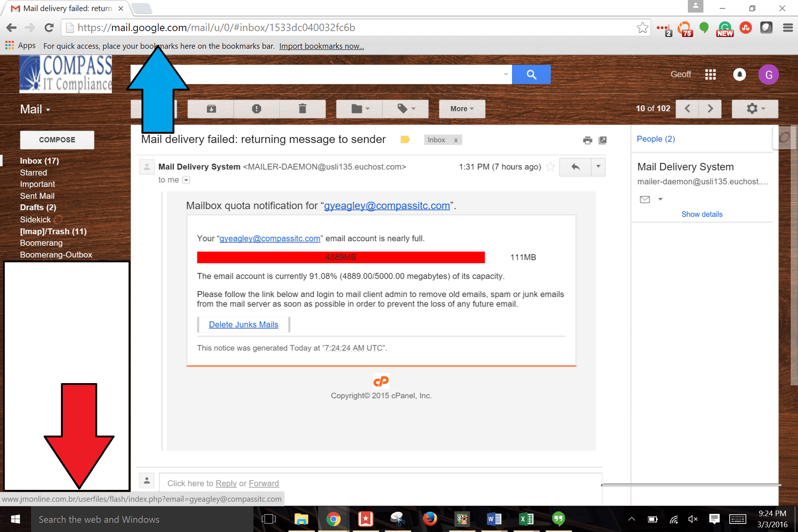Viewport: 798px width, 532px height.
Task: Drag the mailbox quota red progress bar
Action: [x=342, y=257]
